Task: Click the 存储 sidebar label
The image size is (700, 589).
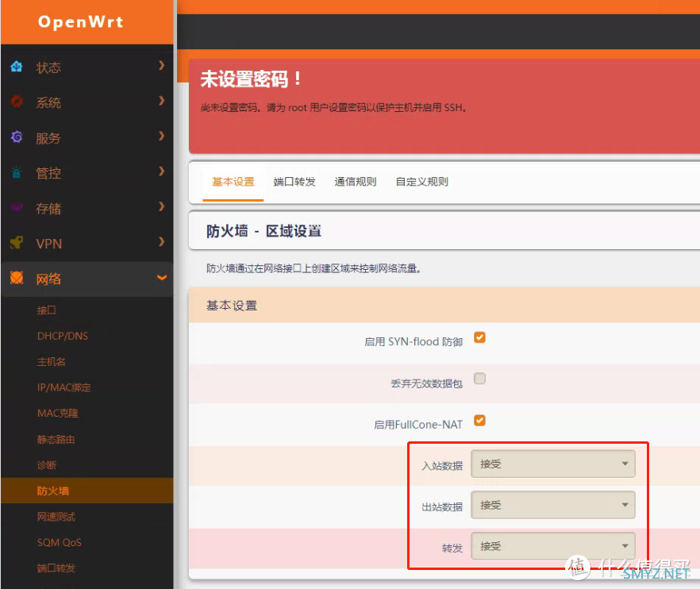Action: (48, 209)
